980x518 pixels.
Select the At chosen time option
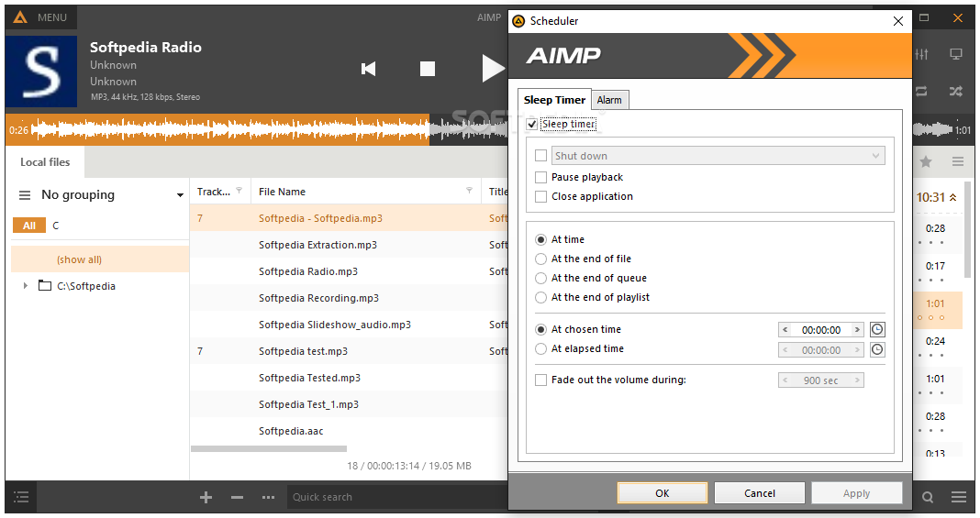[541, 329]
